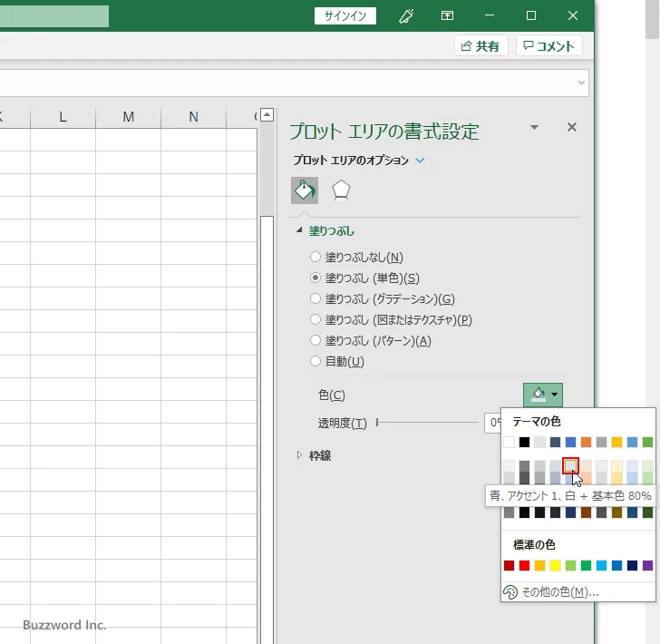
Task: Pick the bright red standard color swatch
Action: click(524, 565)
